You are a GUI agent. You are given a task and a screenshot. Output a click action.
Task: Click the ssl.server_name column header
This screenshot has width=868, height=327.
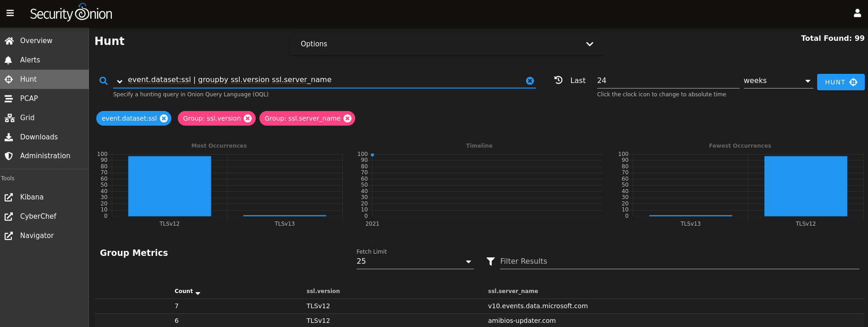[x=513, y=291]
